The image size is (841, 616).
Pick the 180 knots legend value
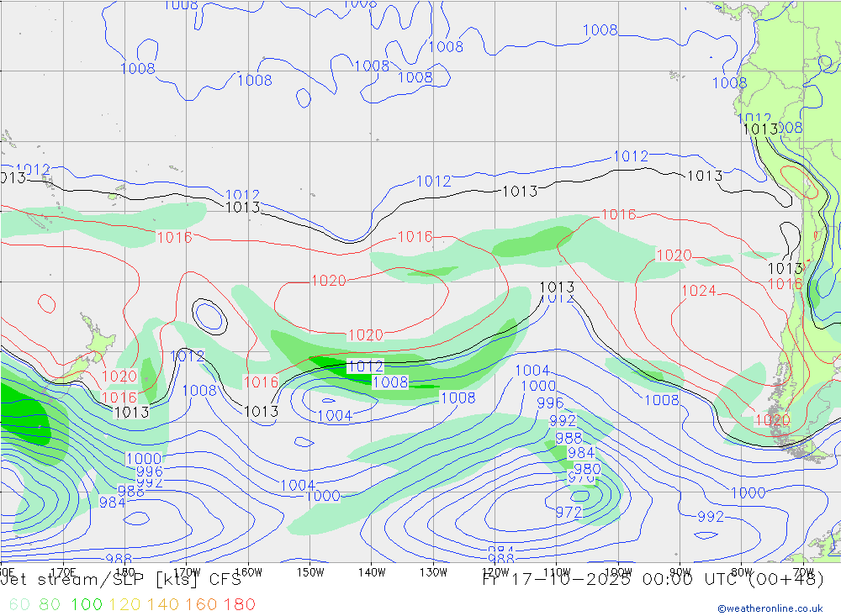239,604
